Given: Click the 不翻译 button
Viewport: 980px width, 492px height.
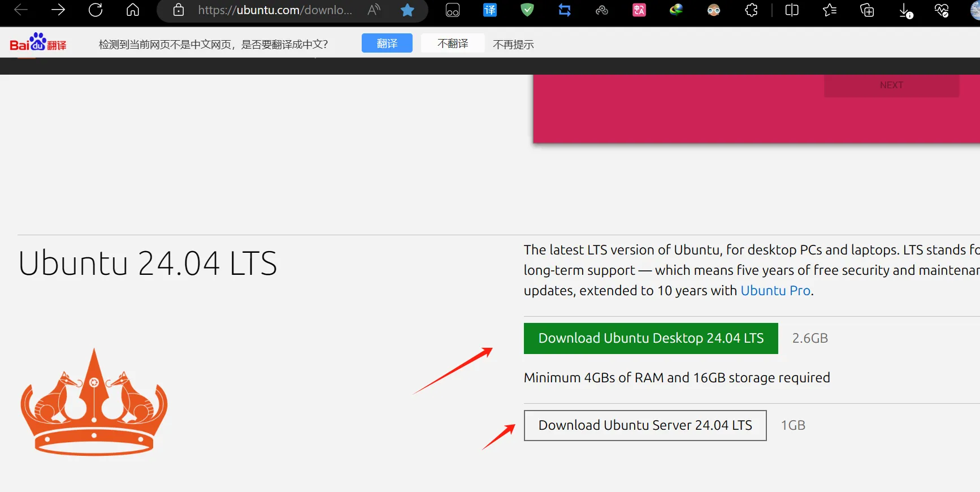Looking at the screenshot, I should click(453, 43).
